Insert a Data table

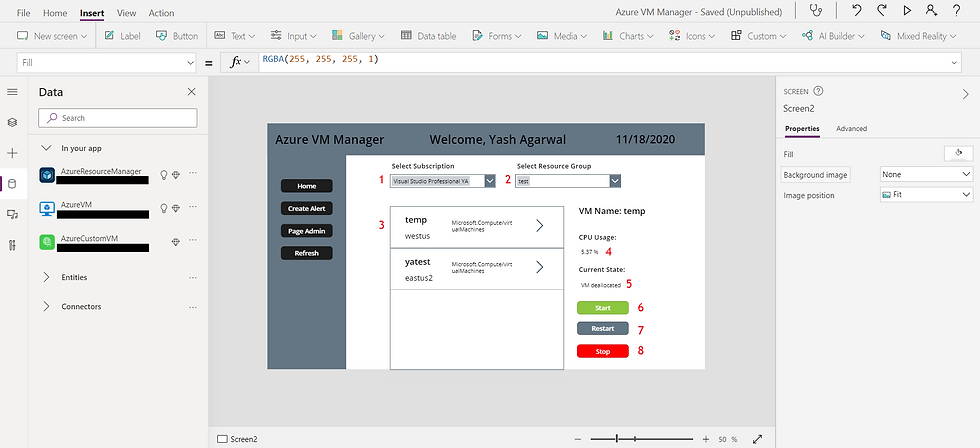(429, 36)
